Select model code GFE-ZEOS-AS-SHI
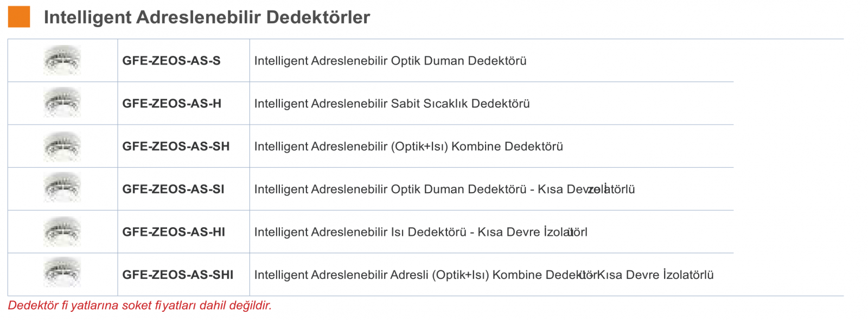The width and height of the screenshot is (868, 320). pos(178,275)
